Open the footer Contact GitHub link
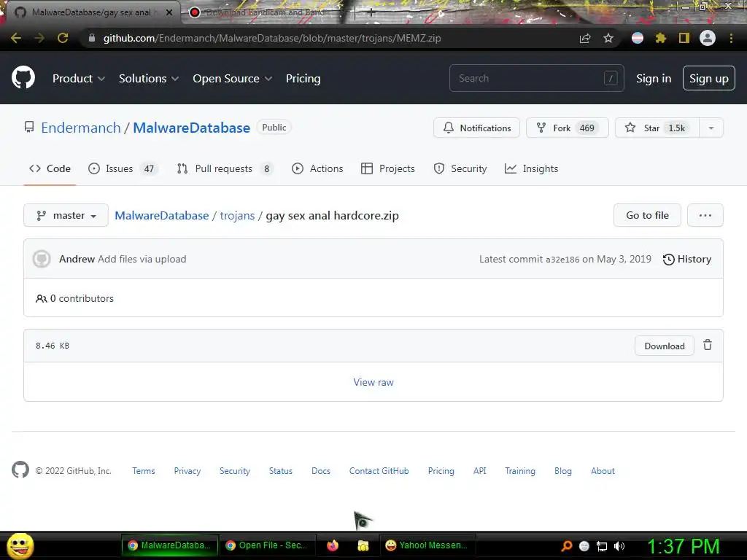Screen dimensions: 747x560 (379, 471)
